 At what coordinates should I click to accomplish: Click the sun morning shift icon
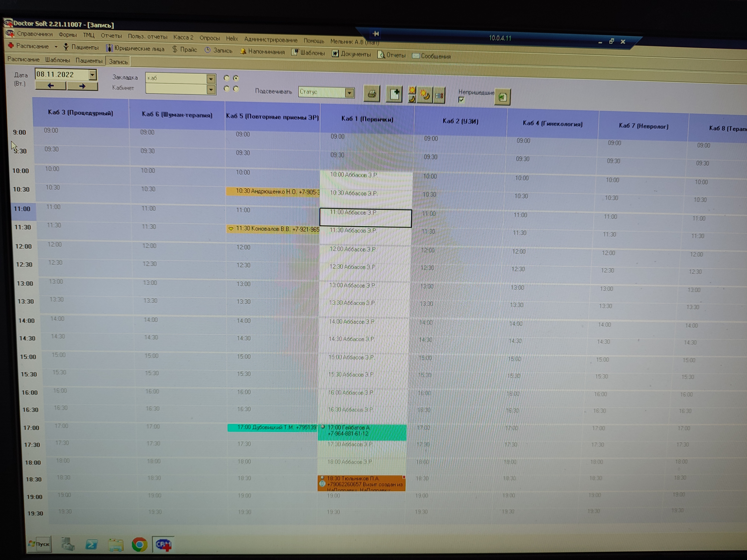click(412, 91)
